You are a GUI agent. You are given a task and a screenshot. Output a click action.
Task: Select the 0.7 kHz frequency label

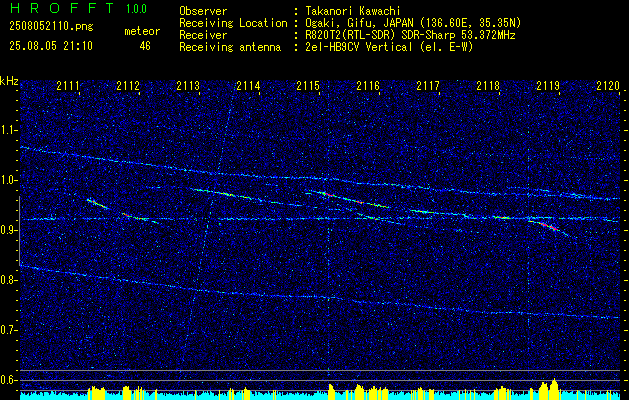(8, 330)
